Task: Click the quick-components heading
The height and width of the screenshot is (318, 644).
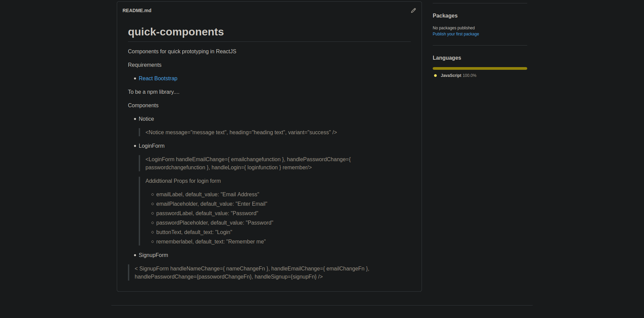Action: click(176, 32)
